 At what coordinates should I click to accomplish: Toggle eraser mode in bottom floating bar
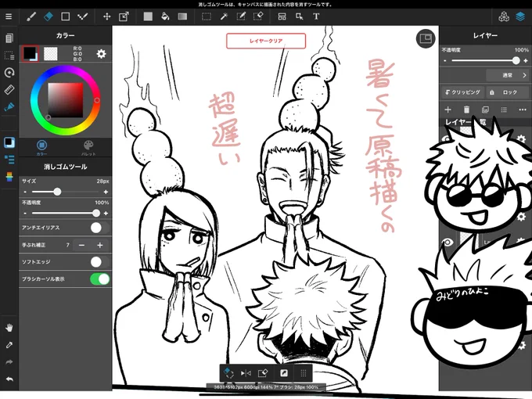pyautogui.click(x=228, y=373)
